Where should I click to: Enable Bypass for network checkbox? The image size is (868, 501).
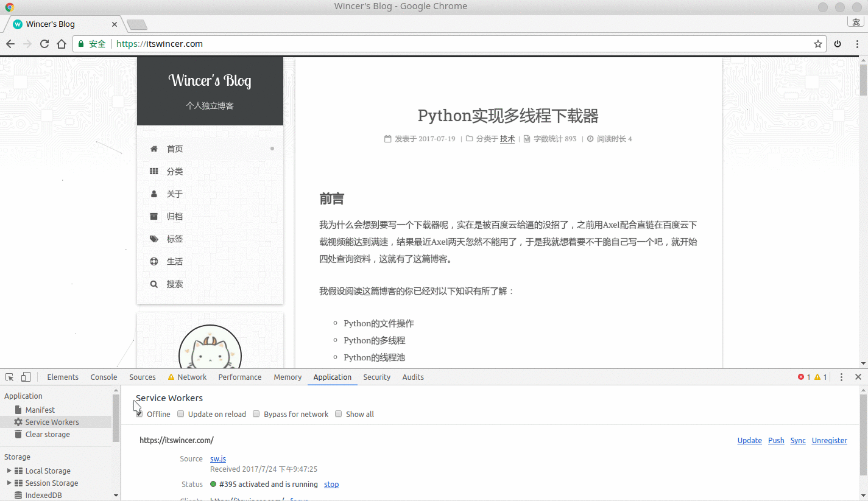(256, 414)
